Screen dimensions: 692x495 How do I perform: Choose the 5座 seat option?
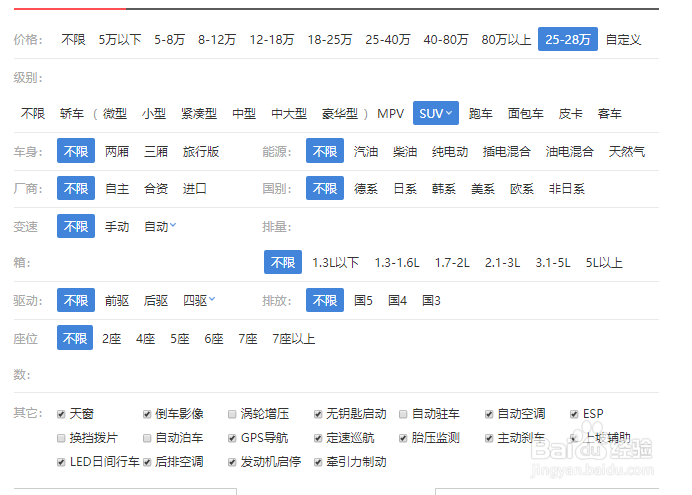[180, 339]
